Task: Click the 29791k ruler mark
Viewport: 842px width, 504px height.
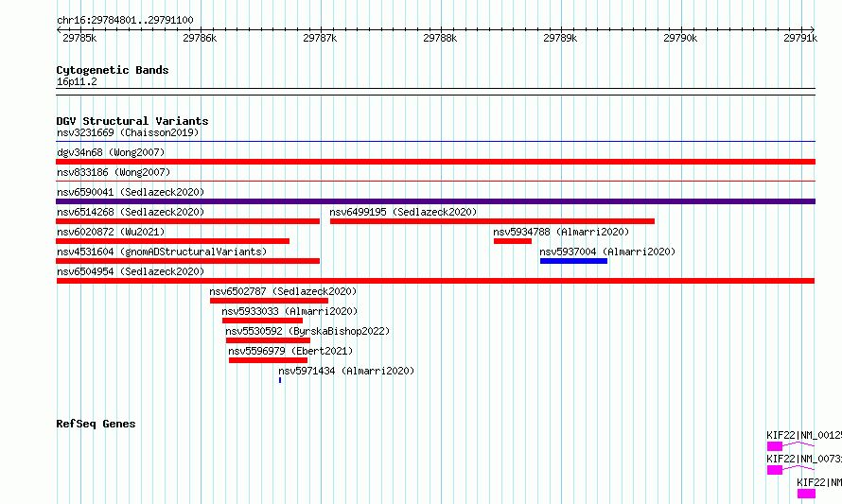Action: (x=800, y=38)
